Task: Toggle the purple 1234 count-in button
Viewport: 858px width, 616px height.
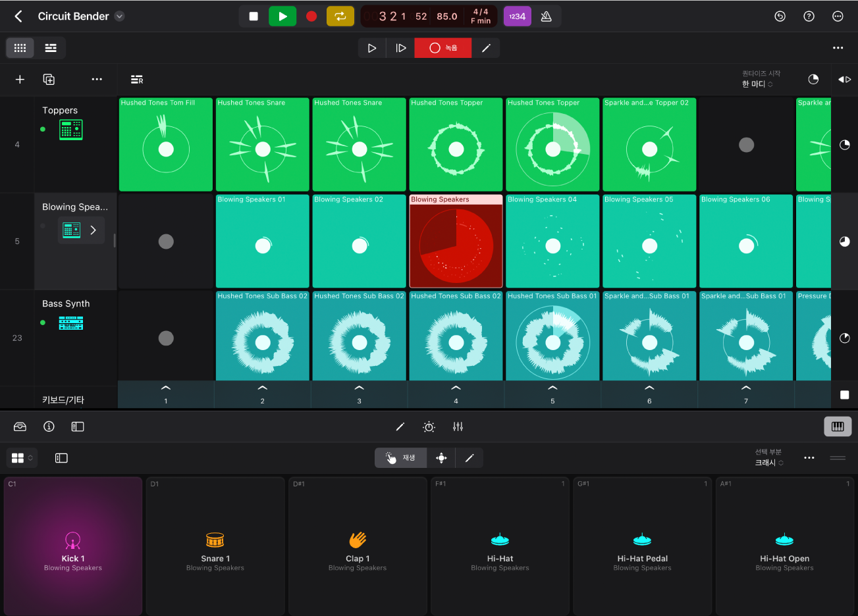Action: [518, 16]
